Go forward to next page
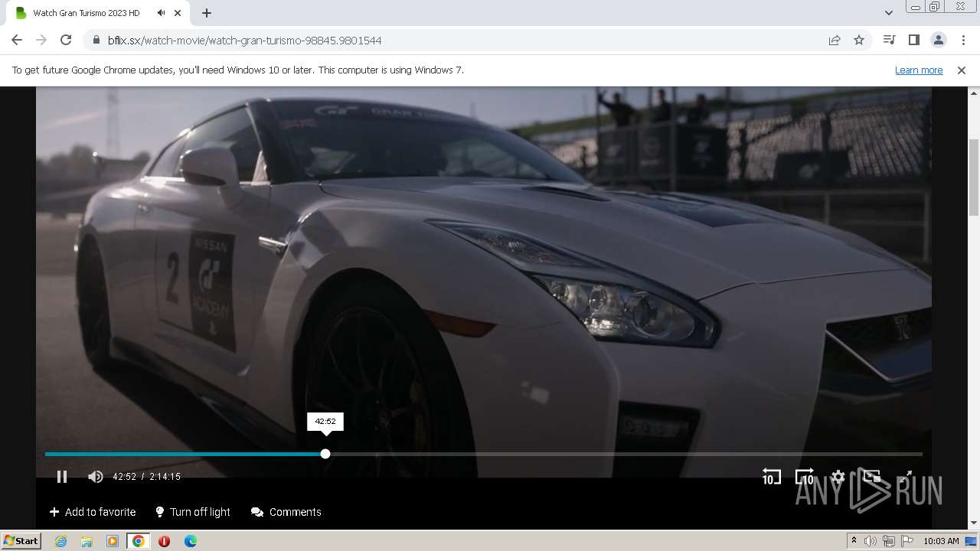The image size is (980, 551). [x=41, y=40]
